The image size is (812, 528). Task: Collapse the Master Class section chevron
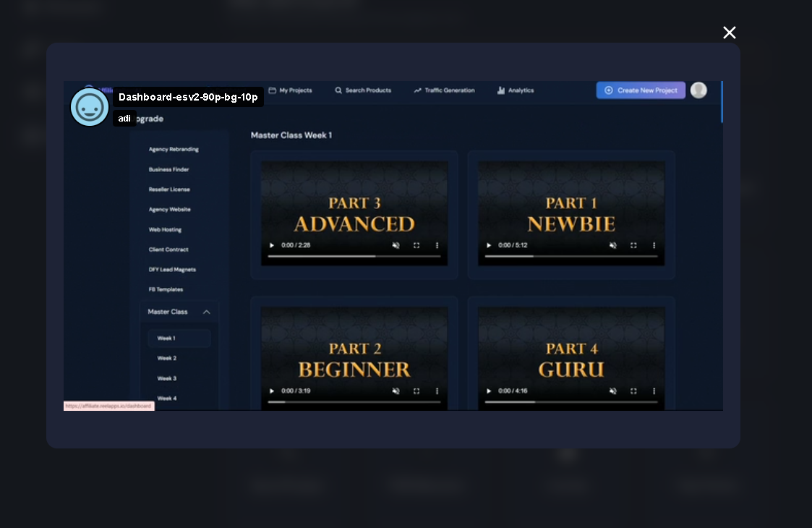tap(206, 312)
